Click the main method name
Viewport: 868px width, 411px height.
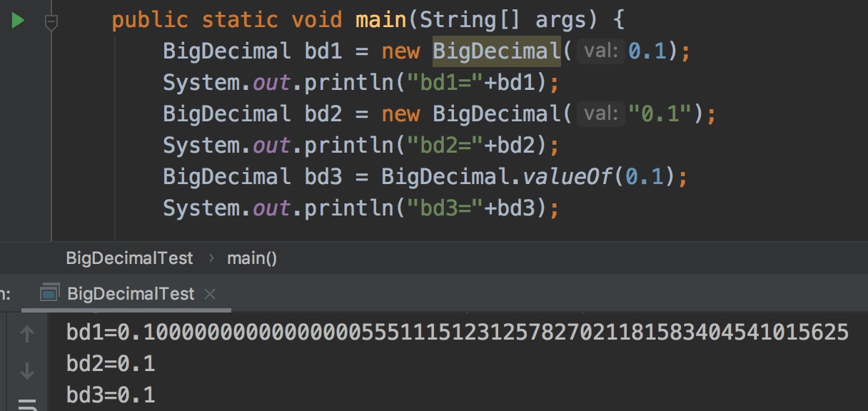[x=382, y=20]
